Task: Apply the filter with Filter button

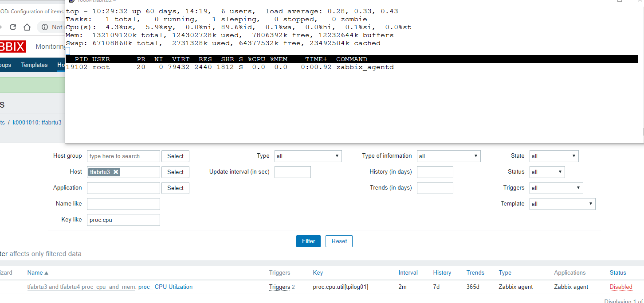Action: pos(308,241)
